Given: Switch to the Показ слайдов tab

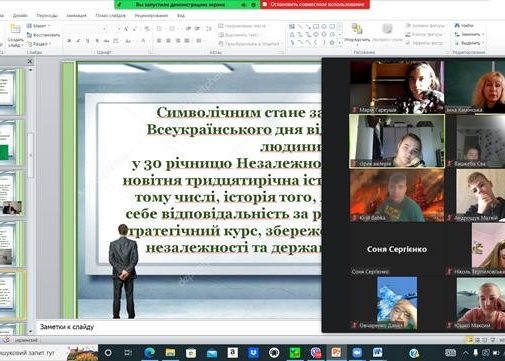Looking at the screenshot, I should click(110, 16).
